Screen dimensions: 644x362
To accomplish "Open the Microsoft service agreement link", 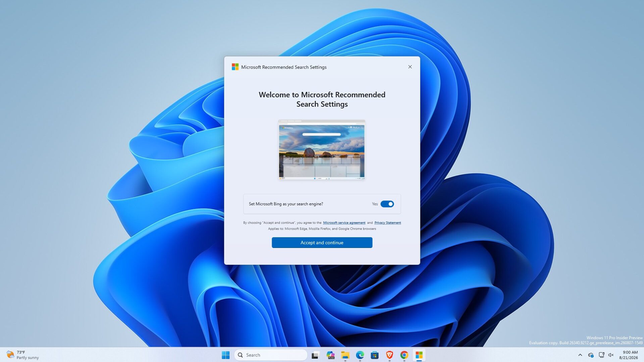I will pyautogui.click(x=344, y=223).
